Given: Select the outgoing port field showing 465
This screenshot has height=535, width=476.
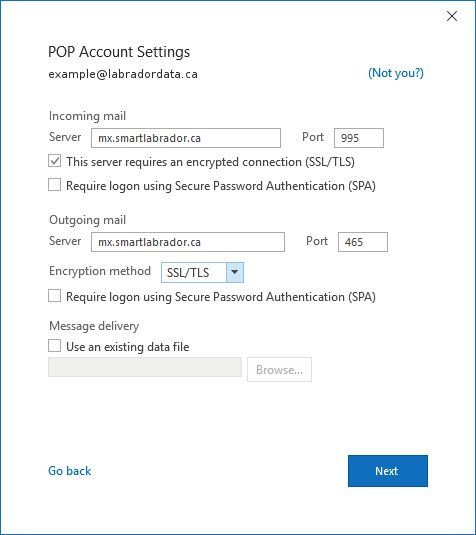Looking at the screenshot, I should pyautogui.click(x=363, y=242).
